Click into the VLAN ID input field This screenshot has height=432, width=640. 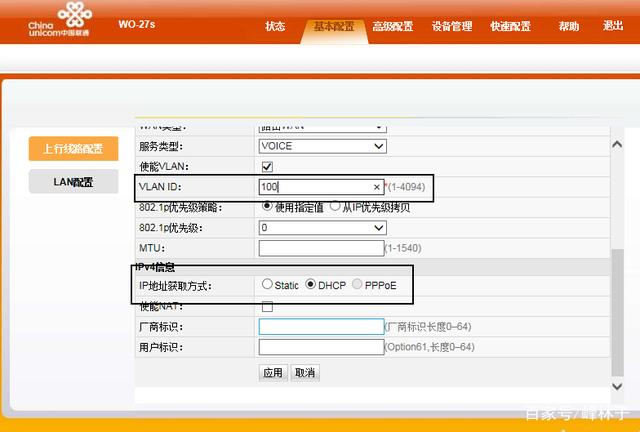[x=322, y=187]
